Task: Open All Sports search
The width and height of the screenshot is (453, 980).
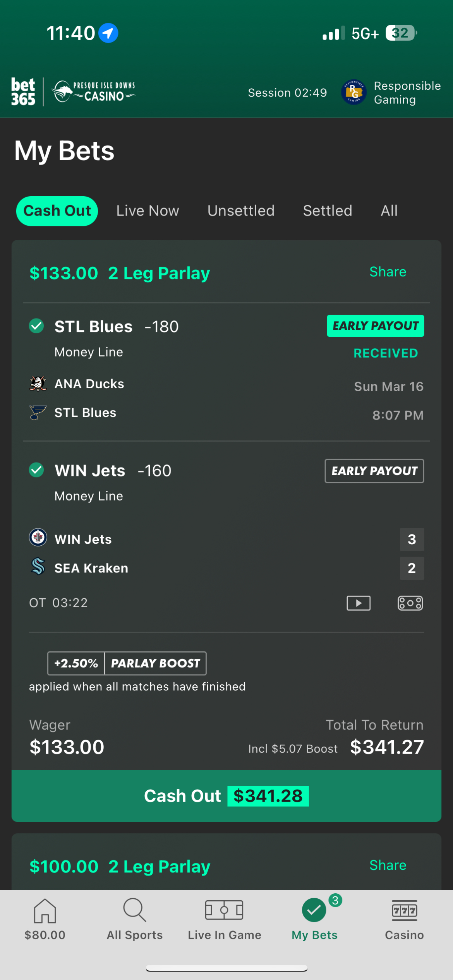Action: click(x=135, y=919)
